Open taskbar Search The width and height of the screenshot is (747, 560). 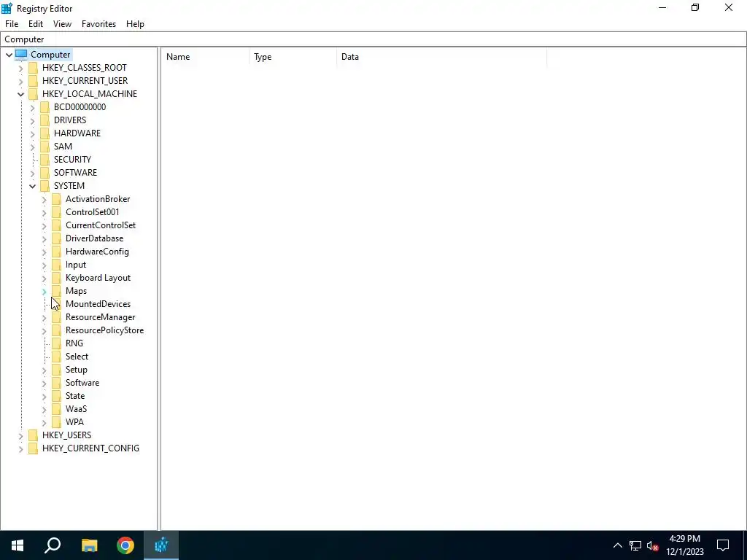(53, 545)
